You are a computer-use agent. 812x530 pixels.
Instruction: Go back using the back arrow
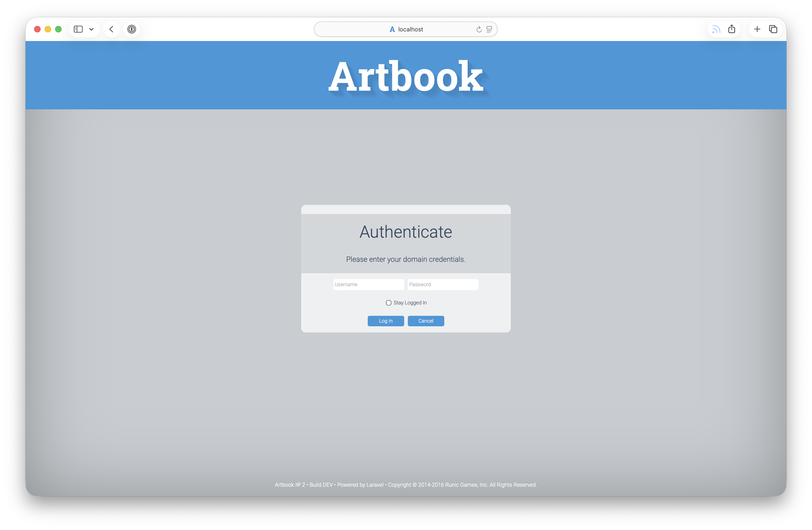coord(111,29)
